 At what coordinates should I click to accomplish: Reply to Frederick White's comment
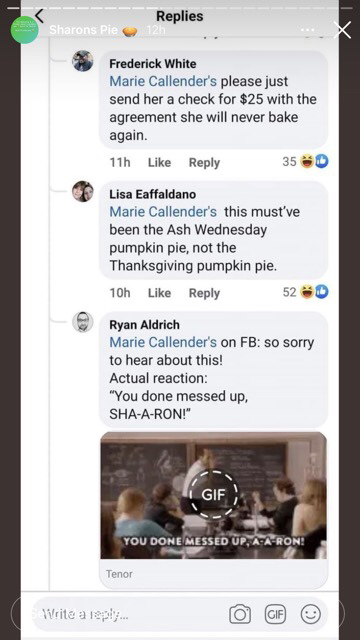[204, 162]
